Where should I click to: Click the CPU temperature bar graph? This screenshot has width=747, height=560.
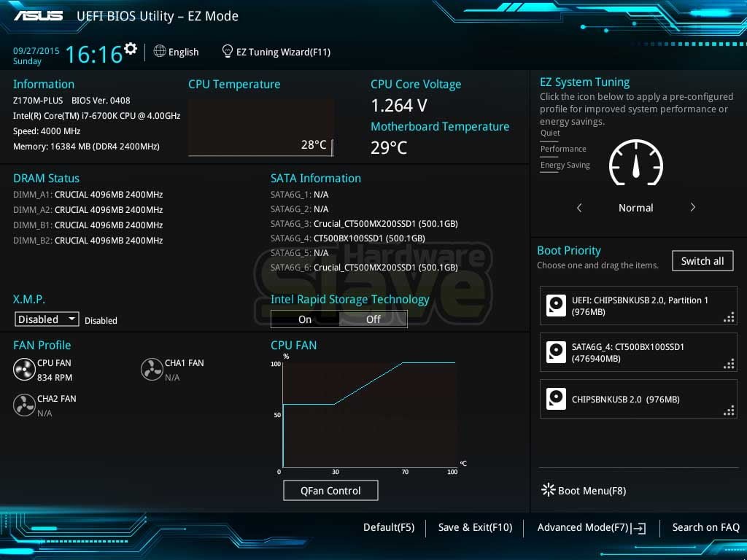point(261,128)
